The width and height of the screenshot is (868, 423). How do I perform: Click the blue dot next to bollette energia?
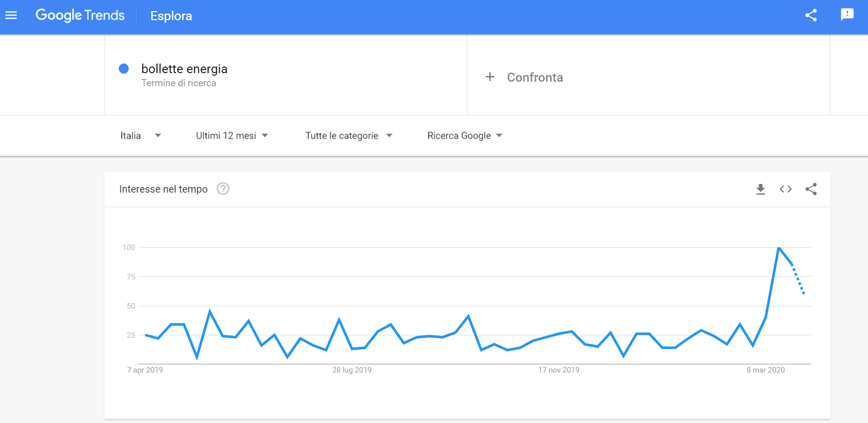click(123, 69)
